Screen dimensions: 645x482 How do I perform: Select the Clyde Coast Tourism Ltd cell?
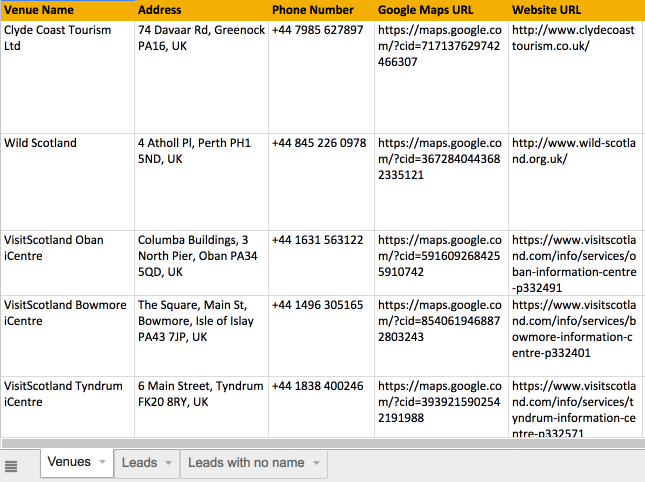pyautogui.click(x=67, y=77)
